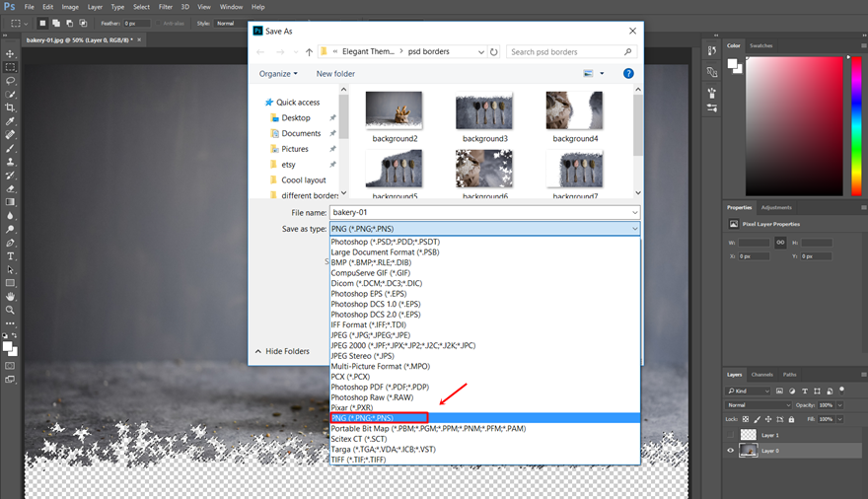
Task: Select the Crop tool
Action: 10,107
